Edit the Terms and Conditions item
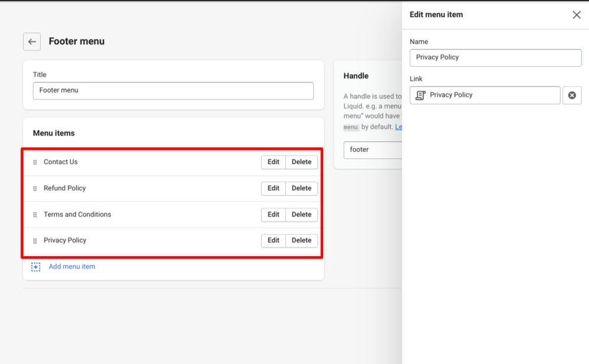Viewport: 589px width, 364px height. (274, 214)
